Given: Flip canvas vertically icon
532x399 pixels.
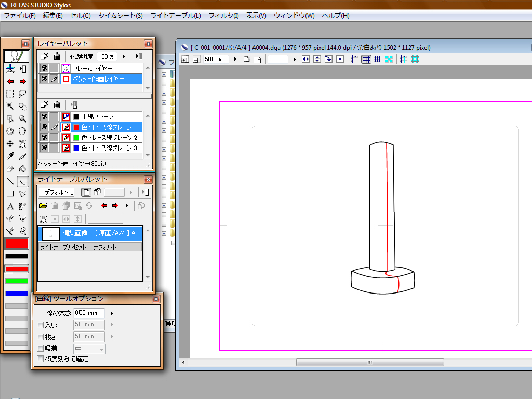Looking at the screenshot, I should (317, 59).
